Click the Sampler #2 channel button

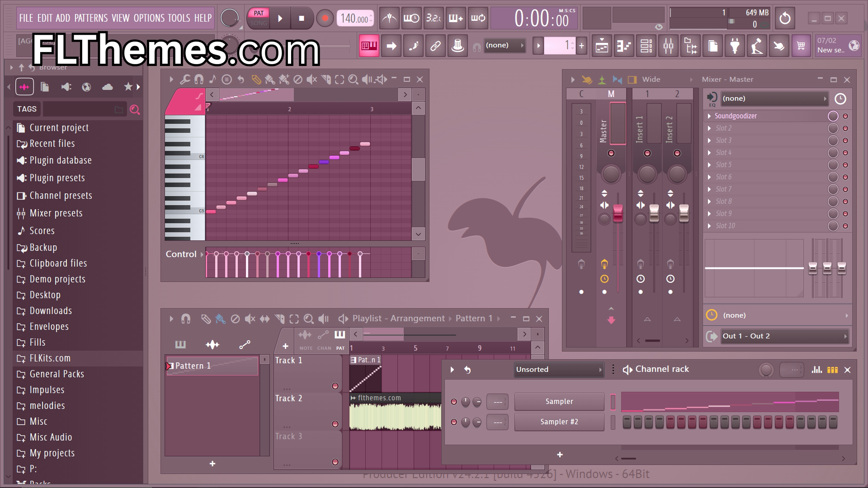coord(559,422)
